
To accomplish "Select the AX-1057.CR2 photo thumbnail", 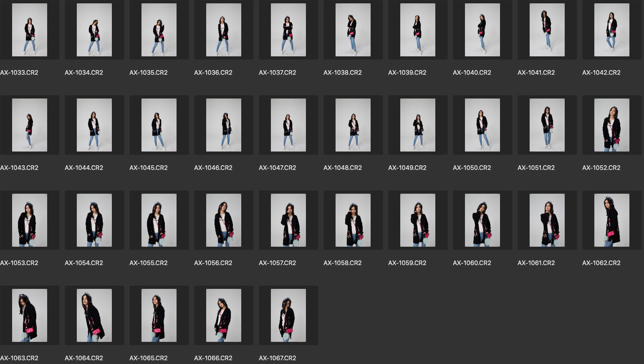I will click(288, 220).
